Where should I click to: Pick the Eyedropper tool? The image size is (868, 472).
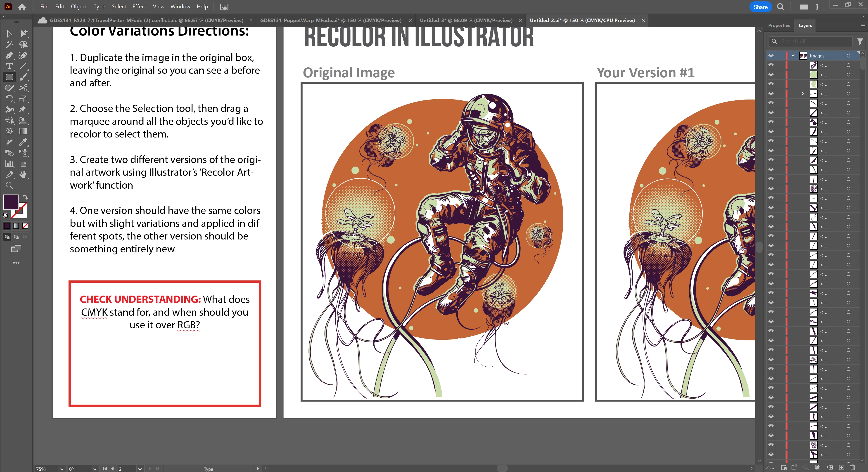pos(23,142)
